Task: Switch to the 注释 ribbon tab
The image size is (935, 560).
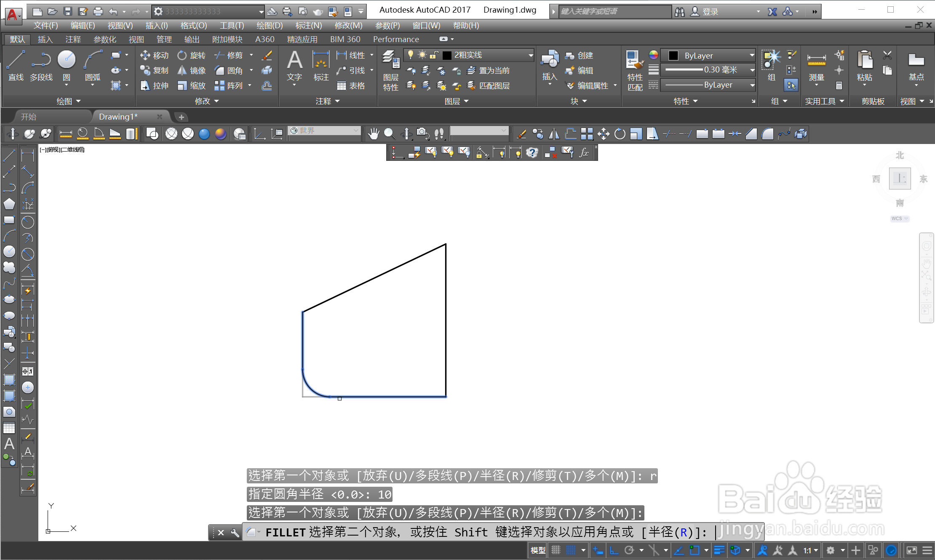Action: [73, 39]
